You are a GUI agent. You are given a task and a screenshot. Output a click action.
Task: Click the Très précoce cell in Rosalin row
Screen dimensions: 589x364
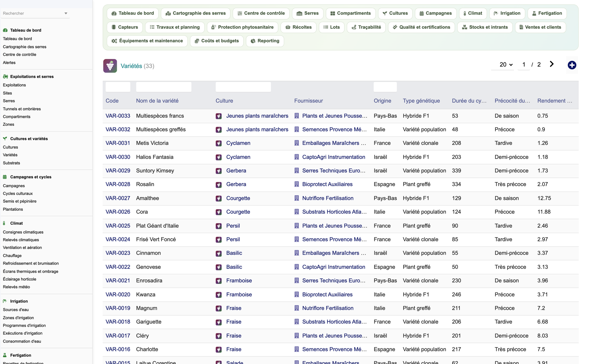[510, 184]
